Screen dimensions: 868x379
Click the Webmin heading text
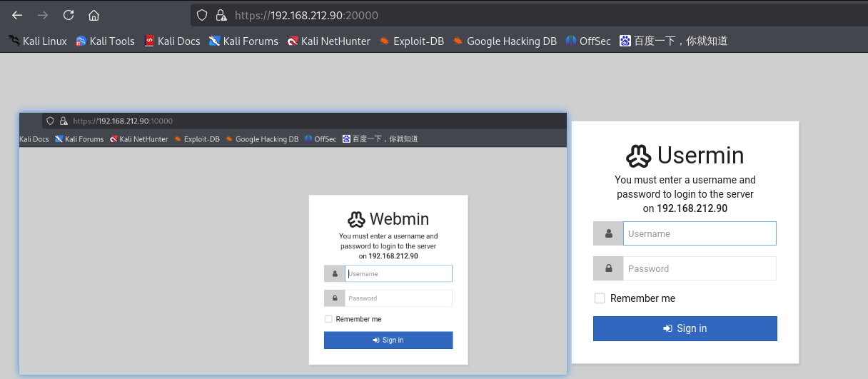point(399,219)
